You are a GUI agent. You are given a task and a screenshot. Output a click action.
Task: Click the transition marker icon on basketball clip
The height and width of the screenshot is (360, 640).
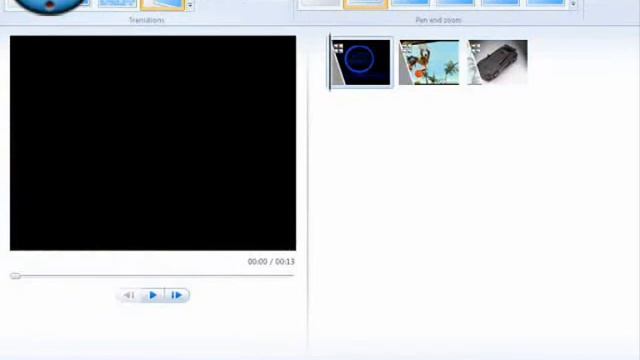pos(407,49)
